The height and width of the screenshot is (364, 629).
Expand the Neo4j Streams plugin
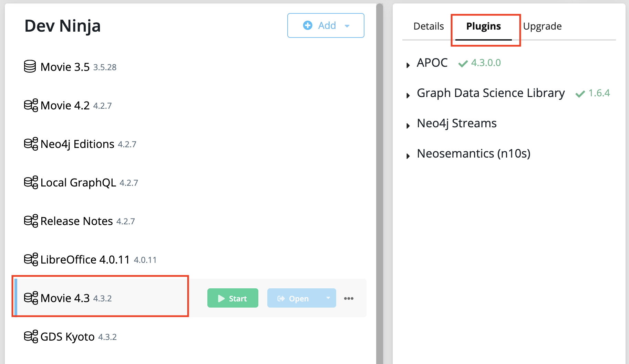click(x=408, y=126)
